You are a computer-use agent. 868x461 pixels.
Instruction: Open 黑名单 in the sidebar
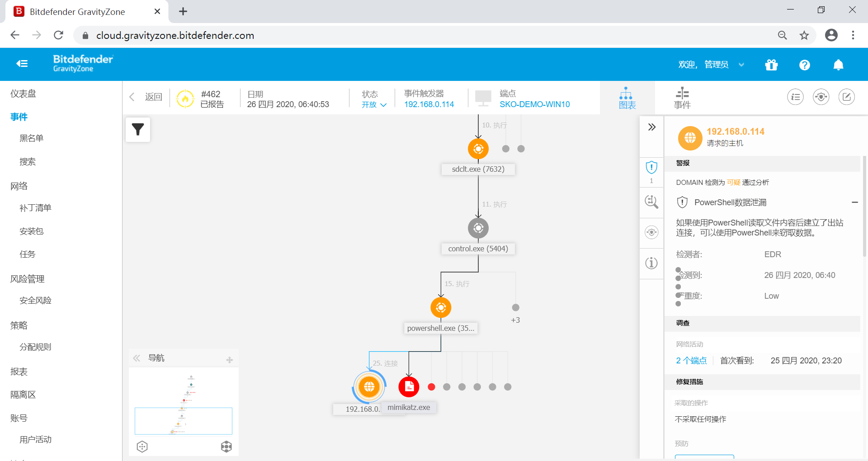tap(31, 138)
